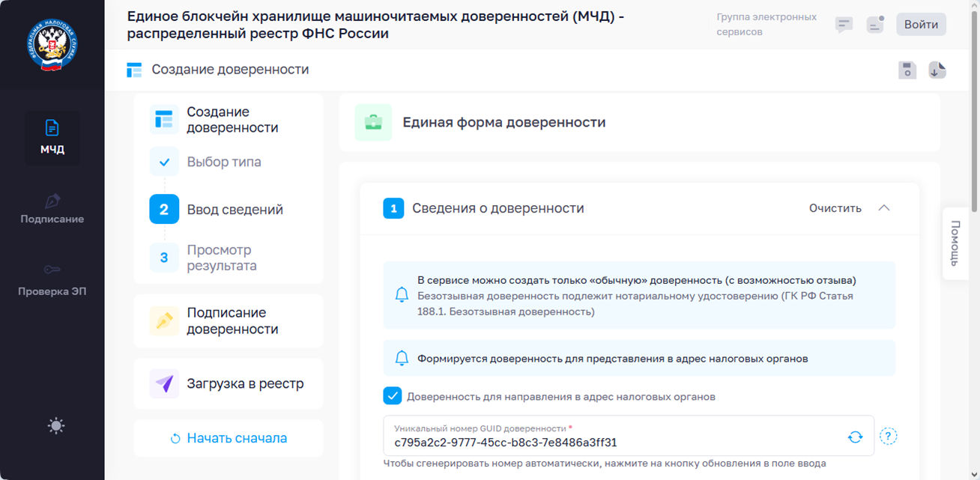Open the Проверка ЭП sidebar section
The image size is (980, 480).
point(52,280)
